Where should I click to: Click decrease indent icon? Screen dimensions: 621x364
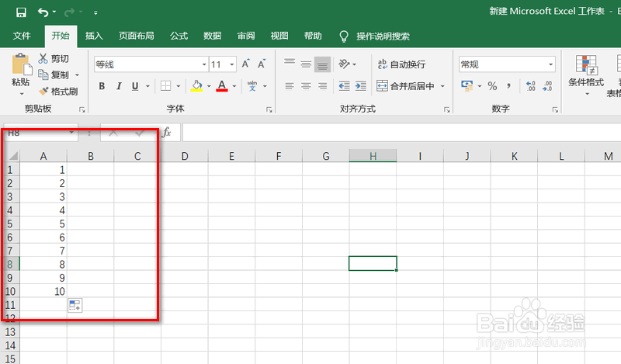pos(344,86)
